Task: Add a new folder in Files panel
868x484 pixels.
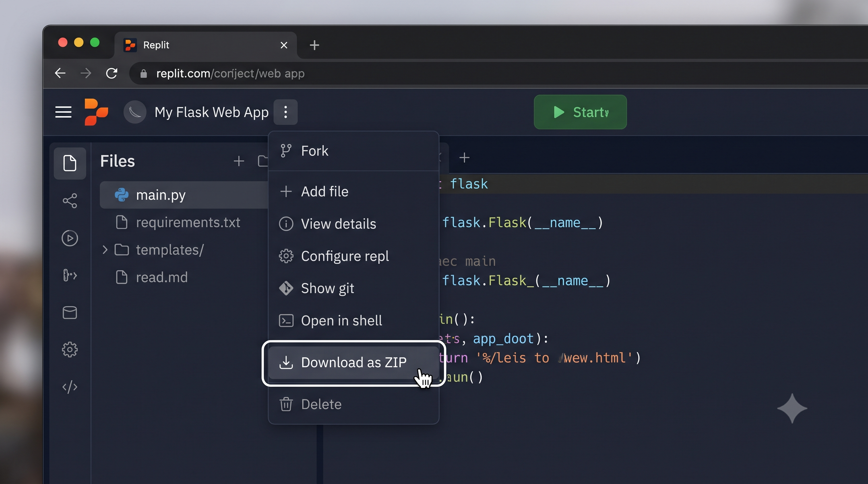Action: pyautogui.click(x=263, y=161)
